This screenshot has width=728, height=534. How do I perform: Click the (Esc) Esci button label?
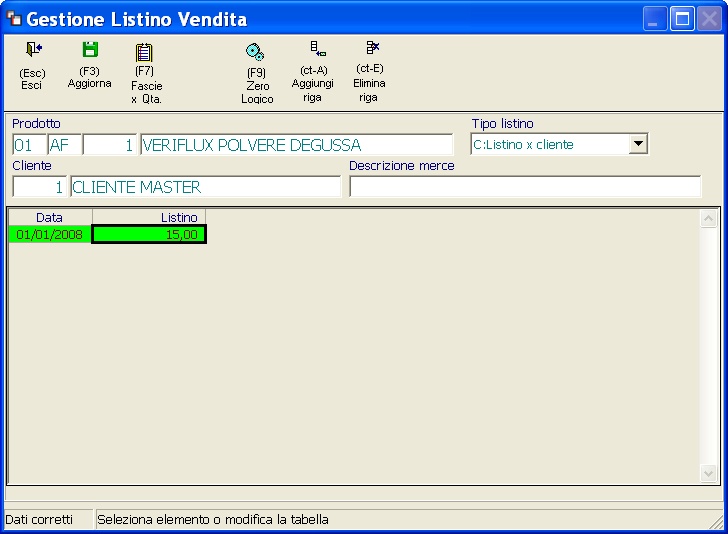click(x=32, y=79)
